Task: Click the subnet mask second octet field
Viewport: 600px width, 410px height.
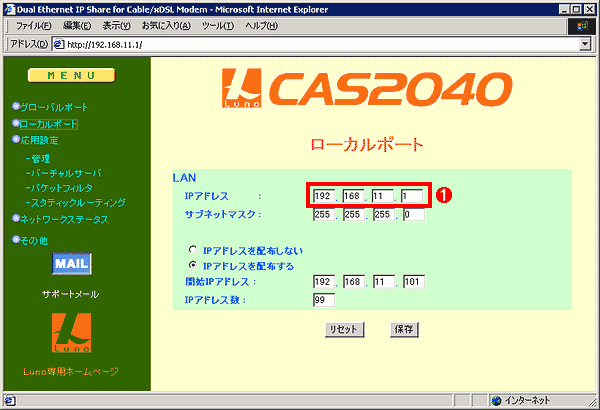Action: click(x=354, y=214)
